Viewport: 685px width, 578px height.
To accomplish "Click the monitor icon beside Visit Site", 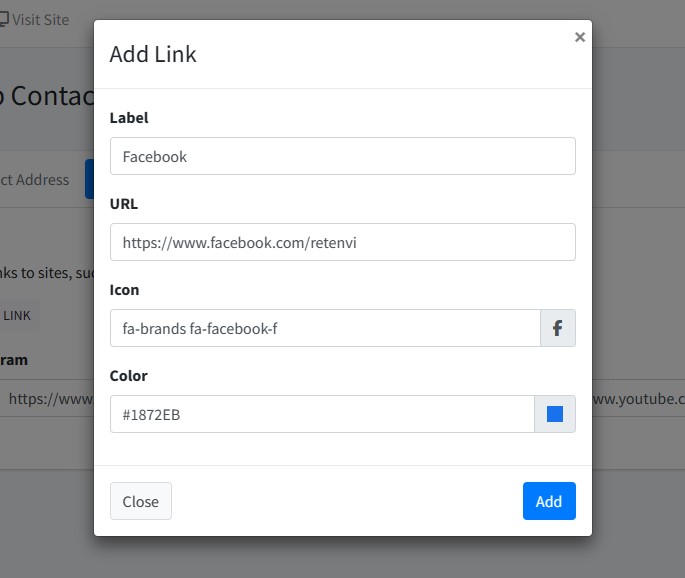I will (x=3, y=19).
